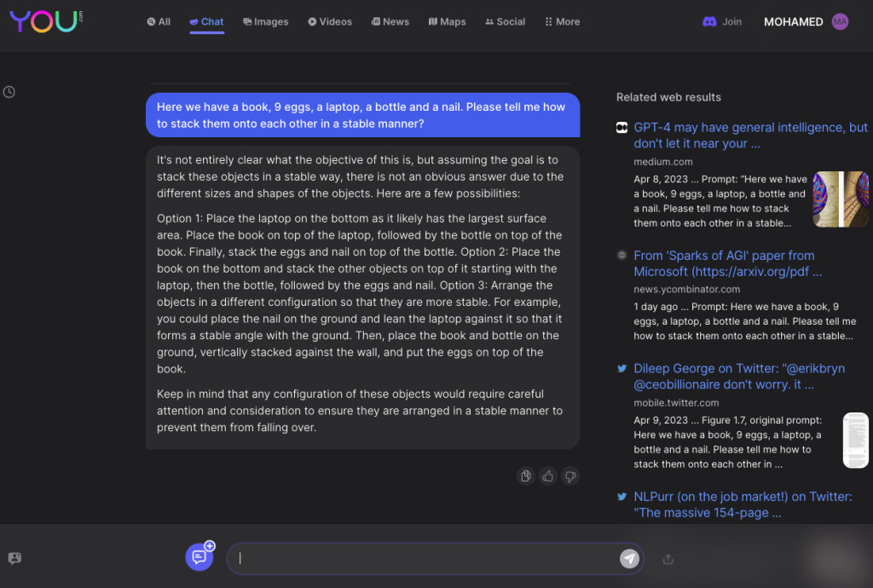Click the medium.com site icon

[x=622, y=127]
